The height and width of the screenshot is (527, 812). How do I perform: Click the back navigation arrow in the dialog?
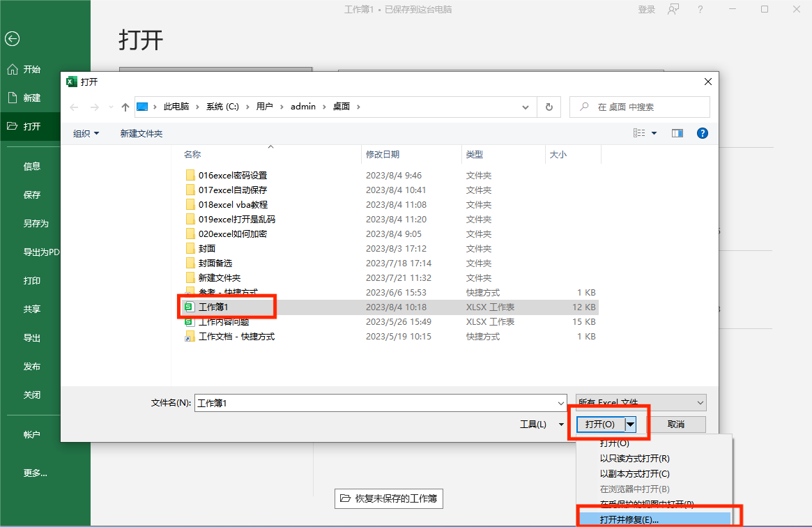click(x=74, y=107)
